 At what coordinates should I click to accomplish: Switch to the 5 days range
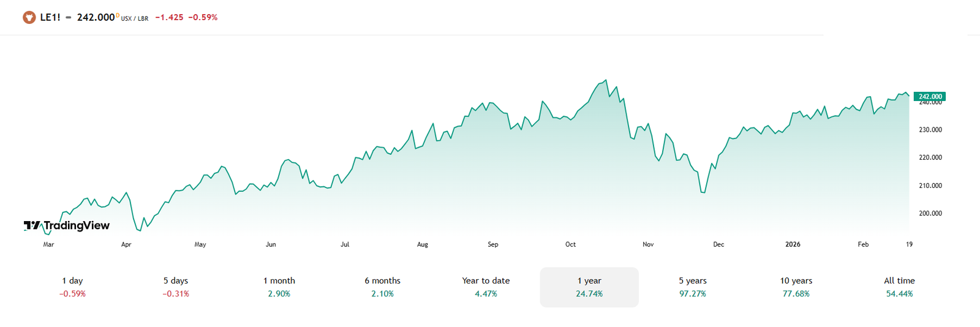[176, 287]
